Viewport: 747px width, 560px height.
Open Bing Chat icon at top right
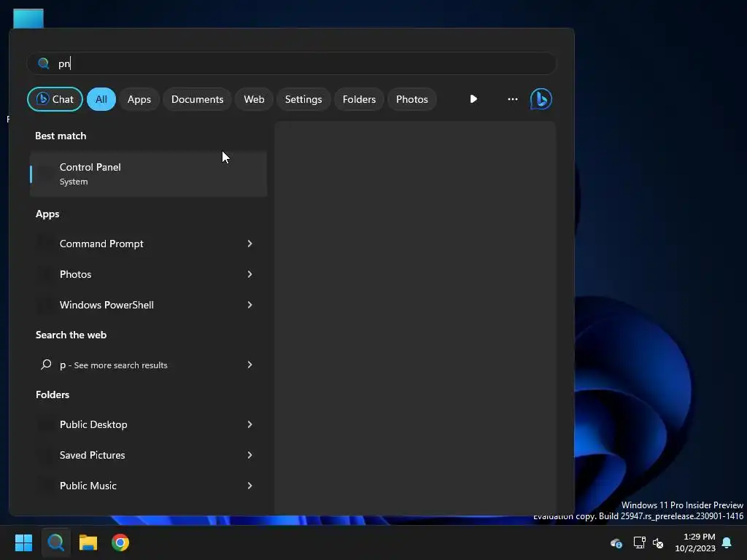click(541, 99)
